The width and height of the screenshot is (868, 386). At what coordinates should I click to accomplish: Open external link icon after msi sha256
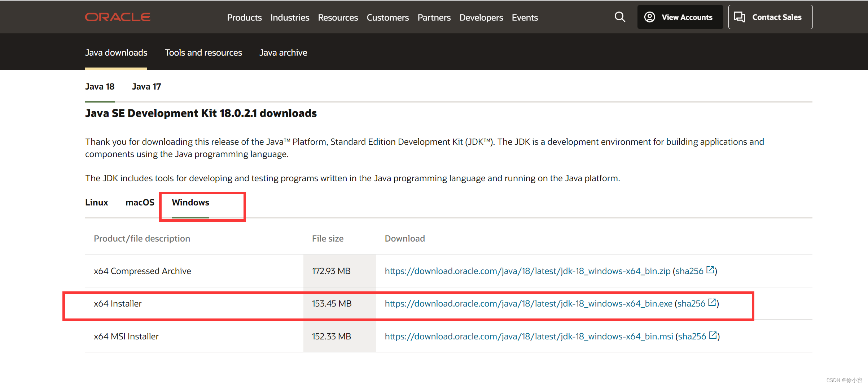point(713,335)
